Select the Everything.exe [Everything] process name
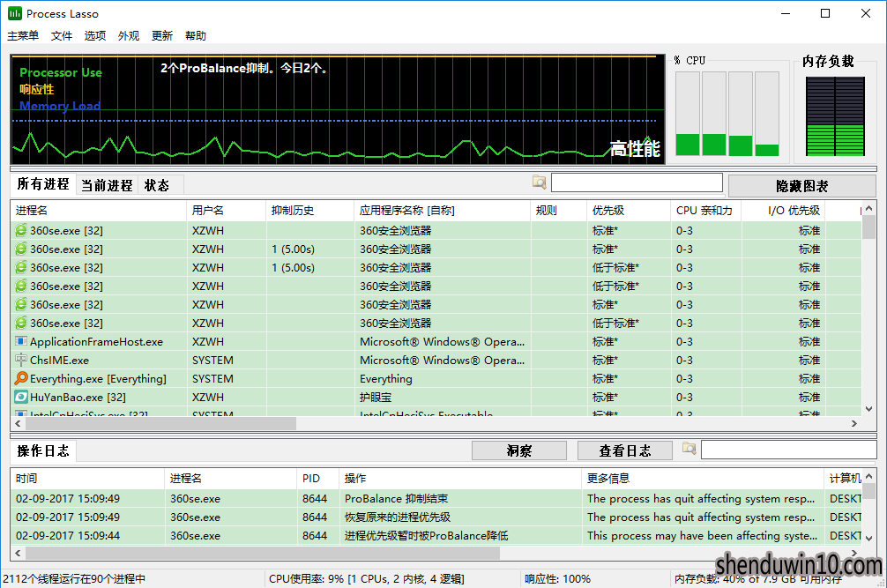Screen dimensions: 887x588 coord(99,379)
